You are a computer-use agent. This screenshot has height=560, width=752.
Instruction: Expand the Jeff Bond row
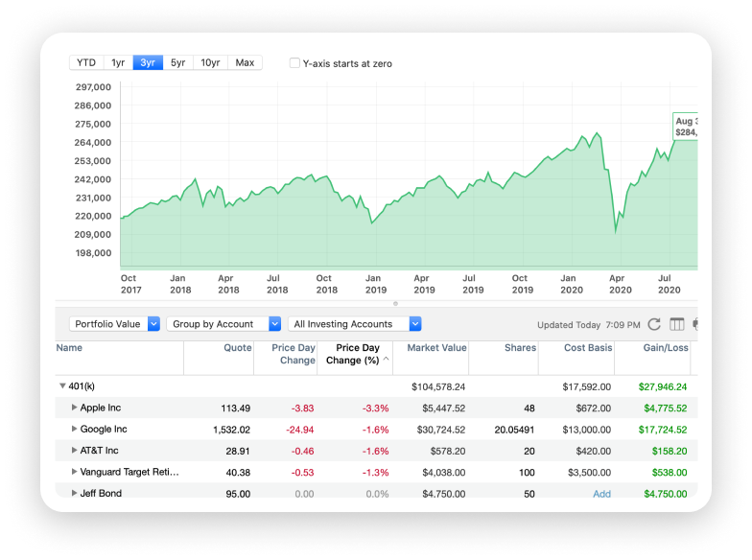point(75,493)
